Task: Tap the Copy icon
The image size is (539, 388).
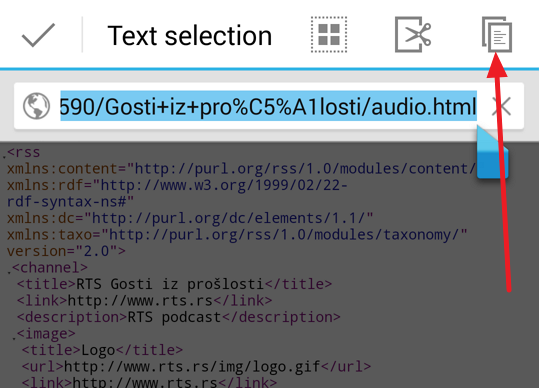Action: (x=497, y=35)
